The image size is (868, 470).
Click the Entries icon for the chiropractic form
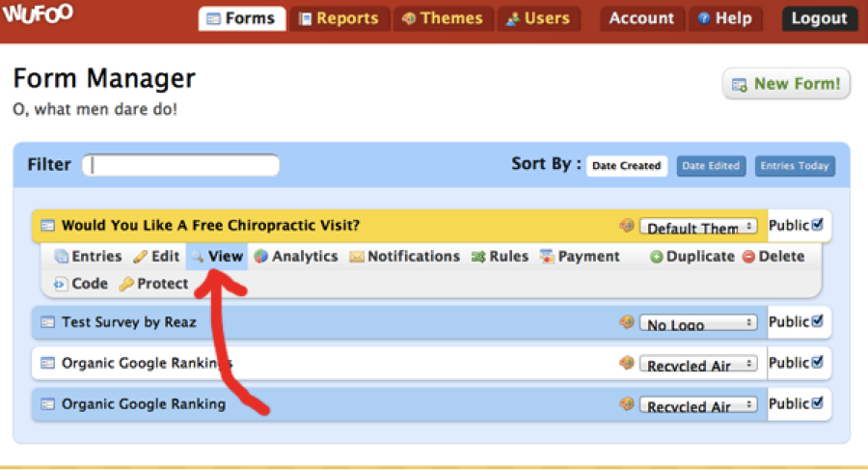click(x=62, y=257)
